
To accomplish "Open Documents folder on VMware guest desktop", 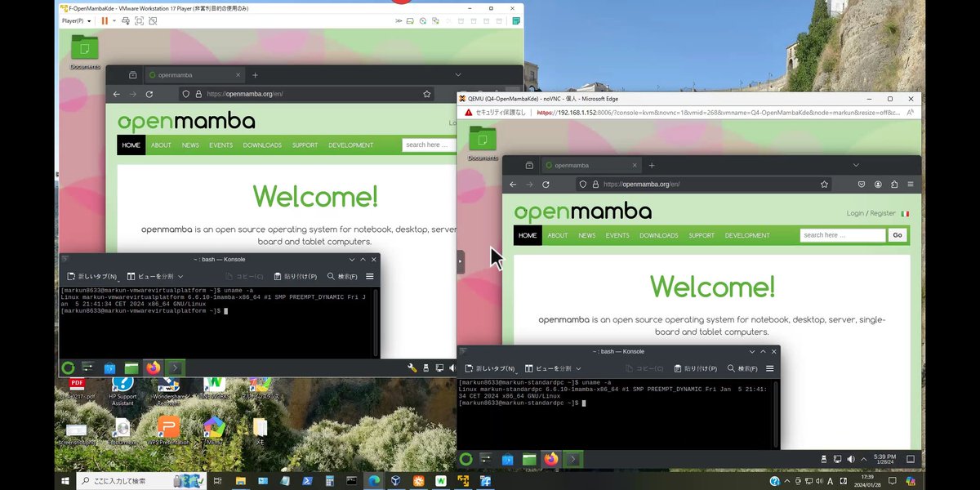I will click(x=84, y=51).
